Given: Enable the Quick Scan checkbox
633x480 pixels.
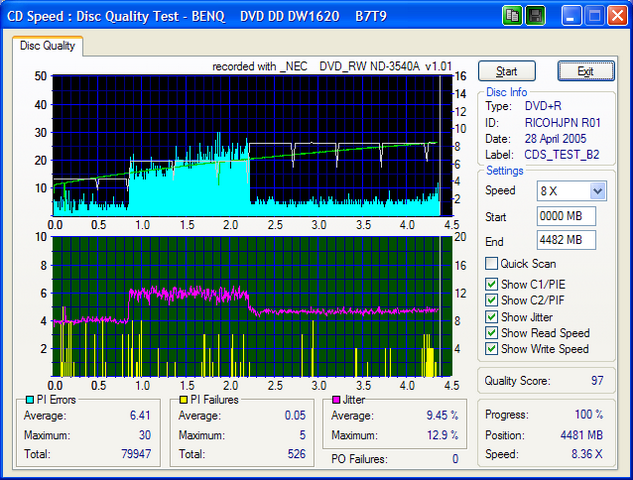Looking at the screenshot, I should click(491, 264).
